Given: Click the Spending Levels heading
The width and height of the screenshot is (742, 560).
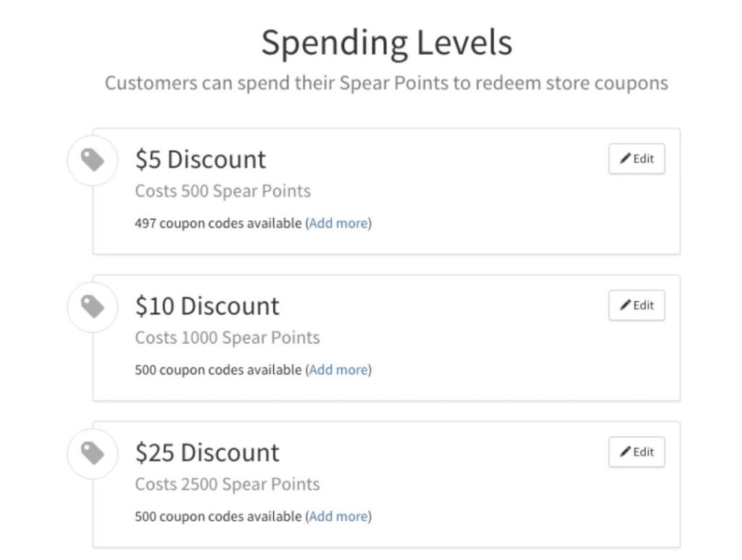Looking at the screenshot, I should [387, 43].
